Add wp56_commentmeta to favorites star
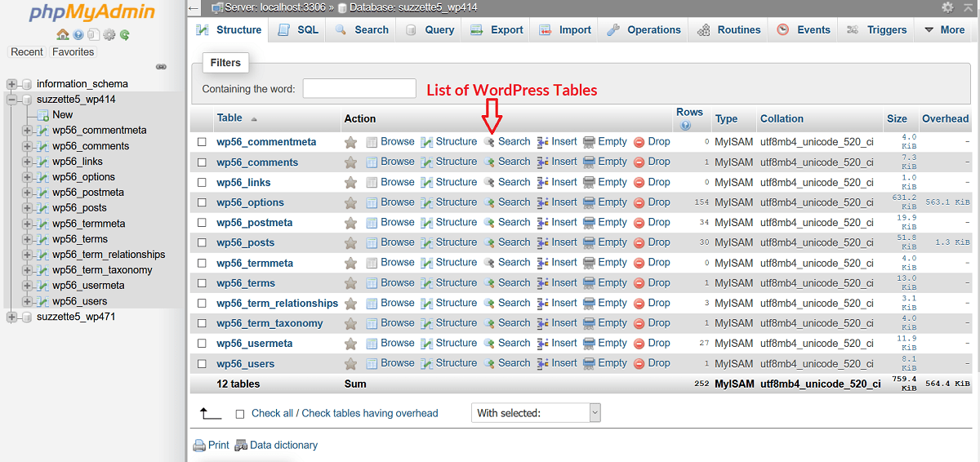Viewport: 980px width, 462px height. 351,142
